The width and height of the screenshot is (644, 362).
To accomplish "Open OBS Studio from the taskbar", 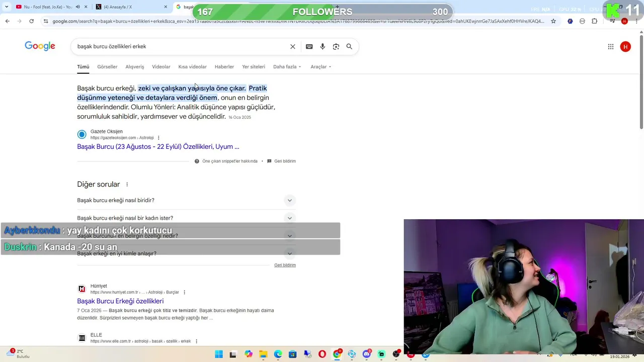I will (x=396, y=354).
